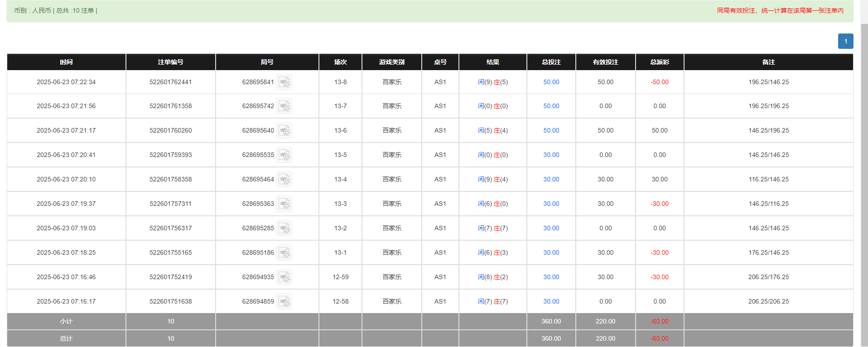
Task: Open the replay icon next to 628695535
Action: (x=284, y=155)
